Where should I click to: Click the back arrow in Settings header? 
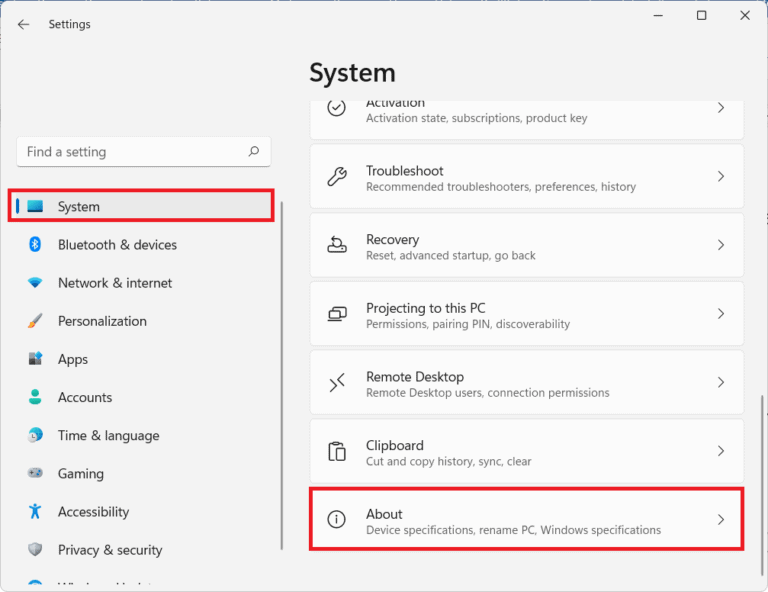tap(23, 24)
